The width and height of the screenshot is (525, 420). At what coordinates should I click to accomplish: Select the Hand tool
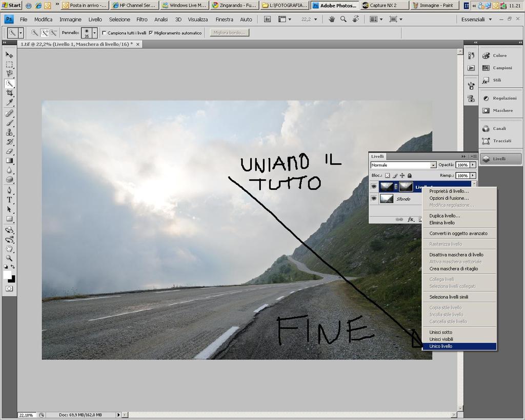[x=9, y=248]
